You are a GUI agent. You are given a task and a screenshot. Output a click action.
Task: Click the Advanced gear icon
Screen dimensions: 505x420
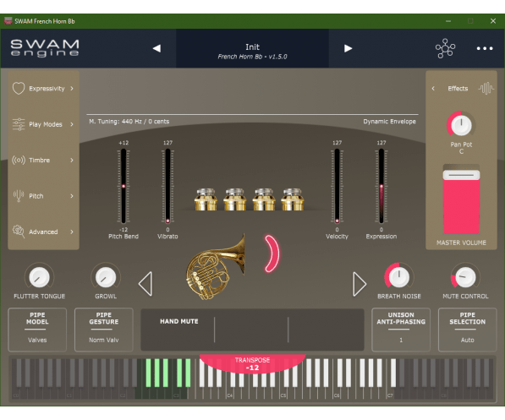click(x=19, y=232)
